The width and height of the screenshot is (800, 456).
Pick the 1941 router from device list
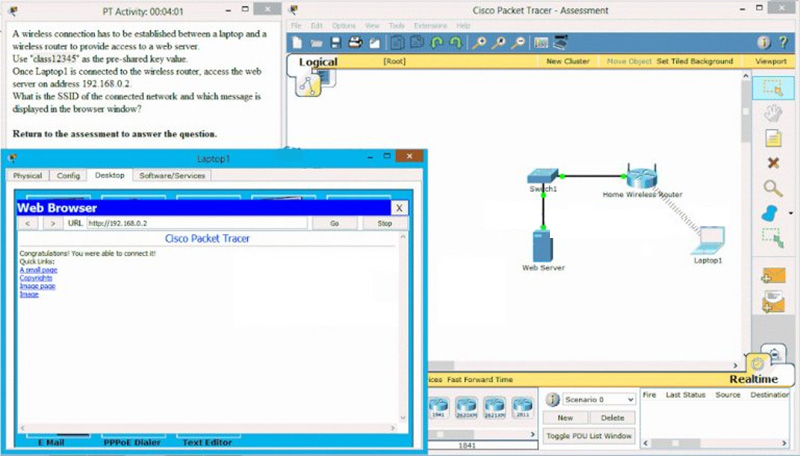tap(438, 407)
